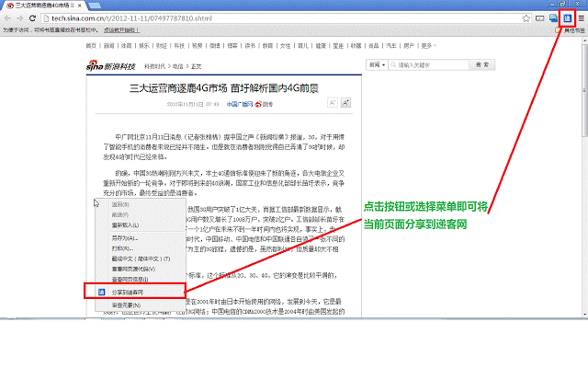The height and width of the screenshot is (368, 588).
Task: Increase article font size with the A+ icon
Action: point(345,102)
